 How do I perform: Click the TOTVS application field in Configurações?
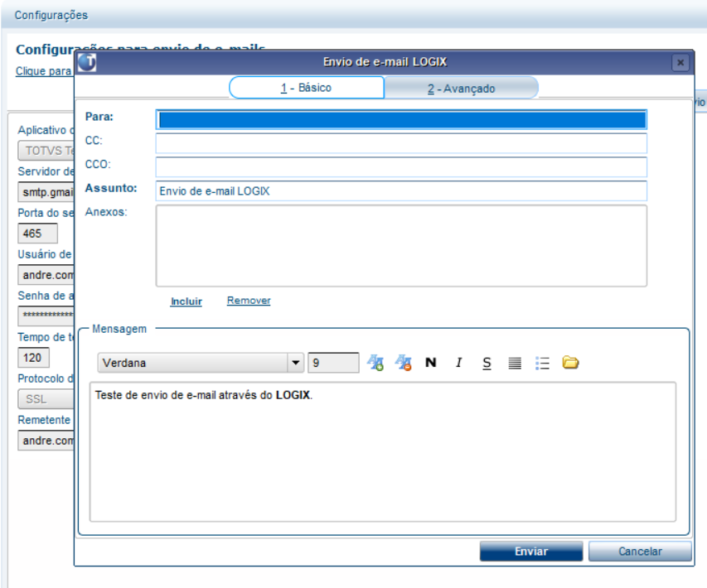pyautogui.click(x=46, y=151)
